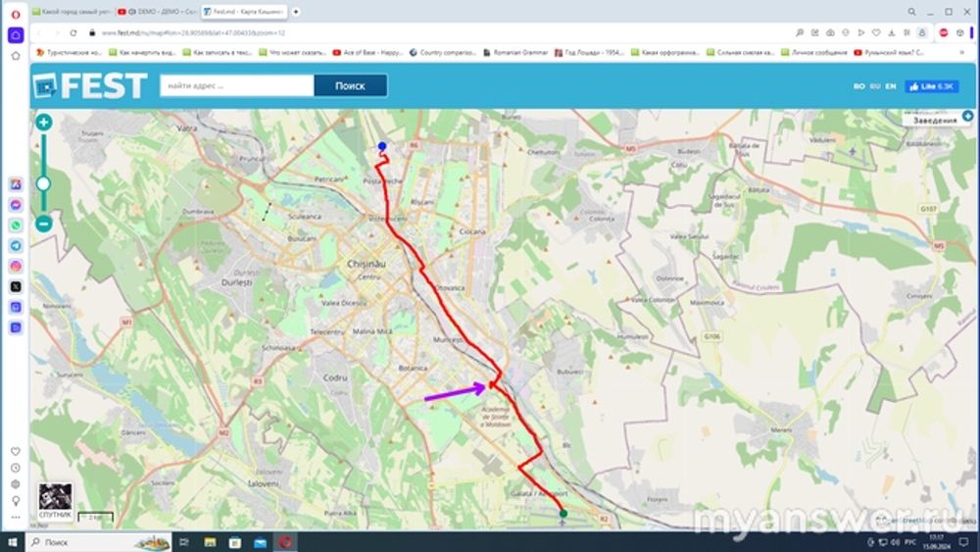Switch site language to RO
The width and height of the screenshot is (980, 552).
[858, 86]
